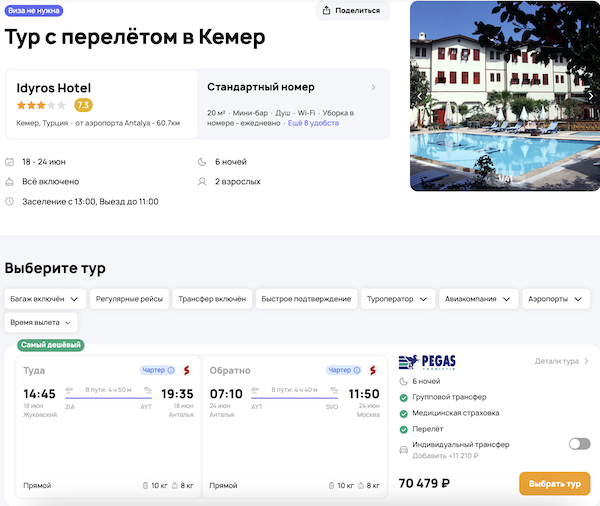Click the next photo arrow on hotel image

(x=590, y=96)
